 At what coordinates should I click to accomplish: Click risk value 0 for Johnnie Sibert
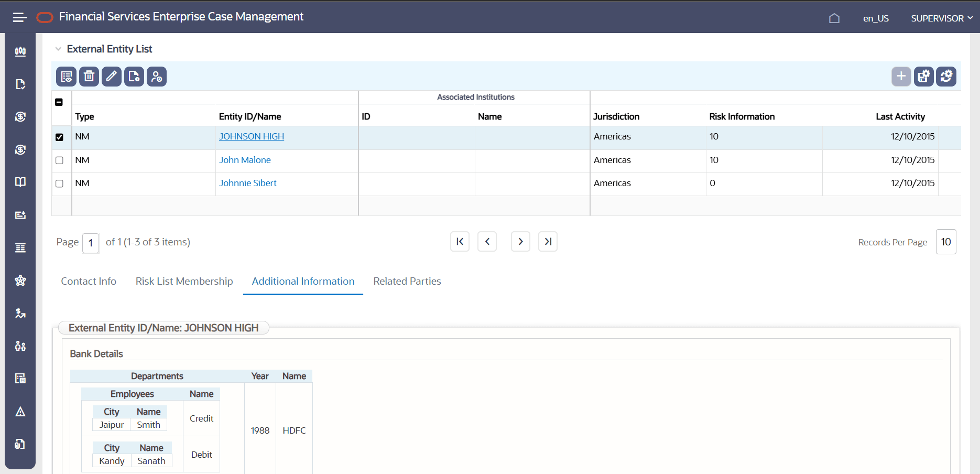(712, 183)
